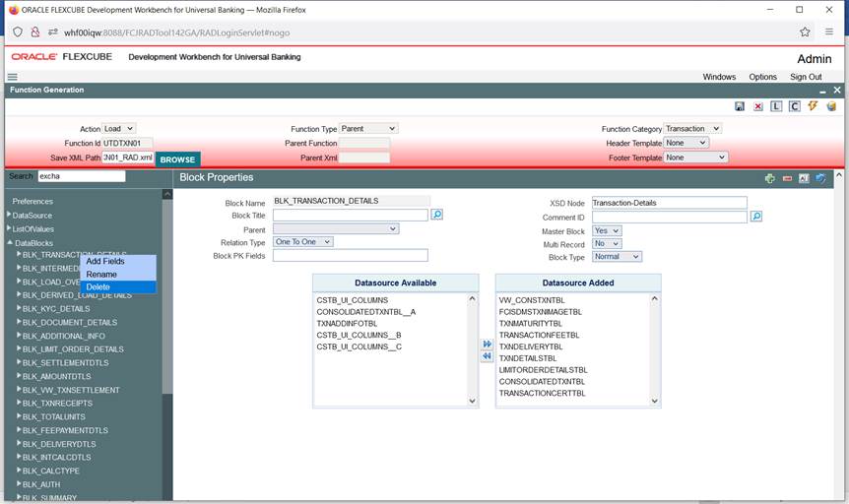Open the Windows menu
This screenshot has width=849, height=504.
[719, 77]
